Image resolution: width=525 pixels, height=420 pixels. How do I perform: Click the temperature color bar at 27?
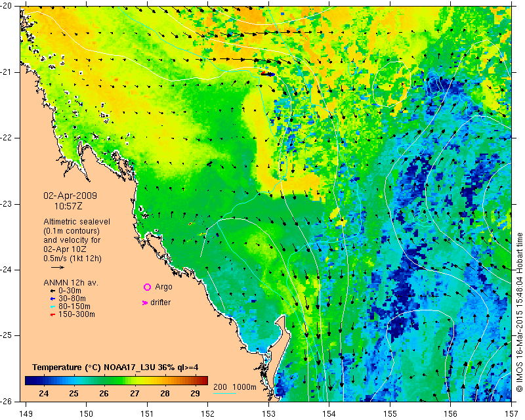click(x=135, y=381)
